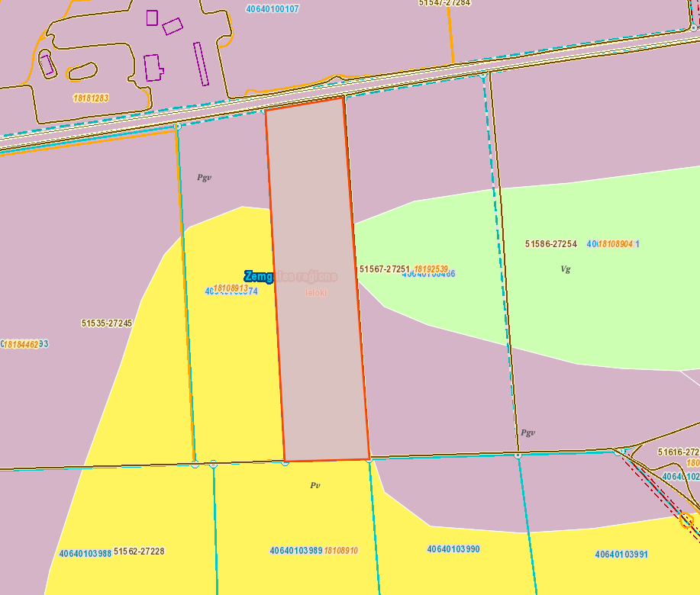The height and width of the screenshot is (595, 700).
Task: Click parcel label 40640103989
Action: coord(296,551)
